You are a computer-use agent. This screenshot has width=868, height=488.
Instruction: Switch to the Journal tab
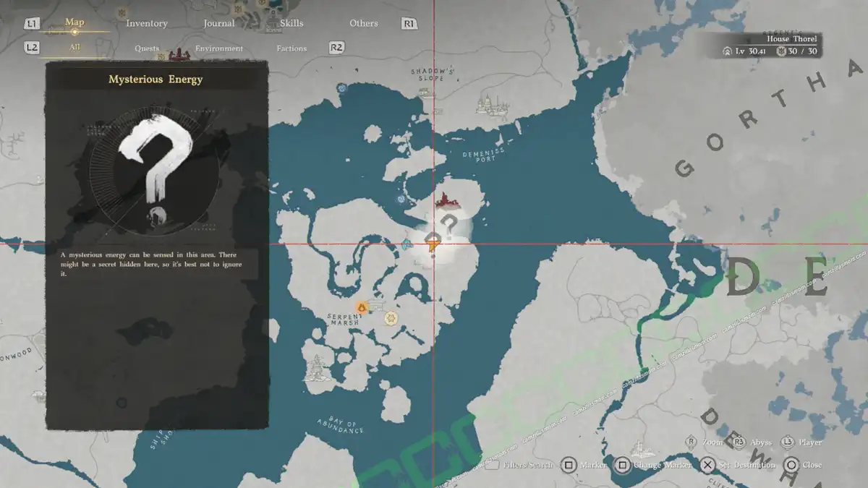tap(218, 23)
